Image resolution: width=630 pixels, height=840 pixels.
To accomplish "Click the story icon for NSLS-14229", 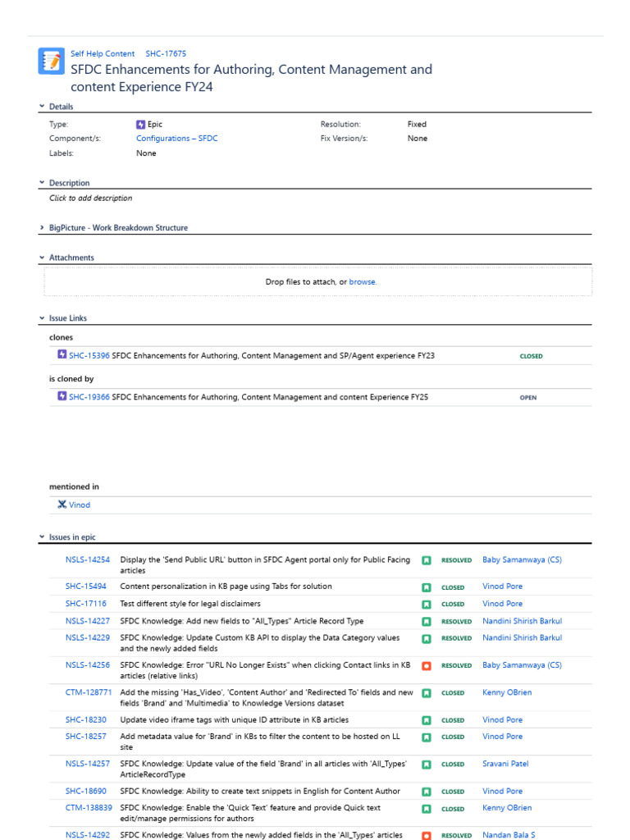I will coord(427,638).
